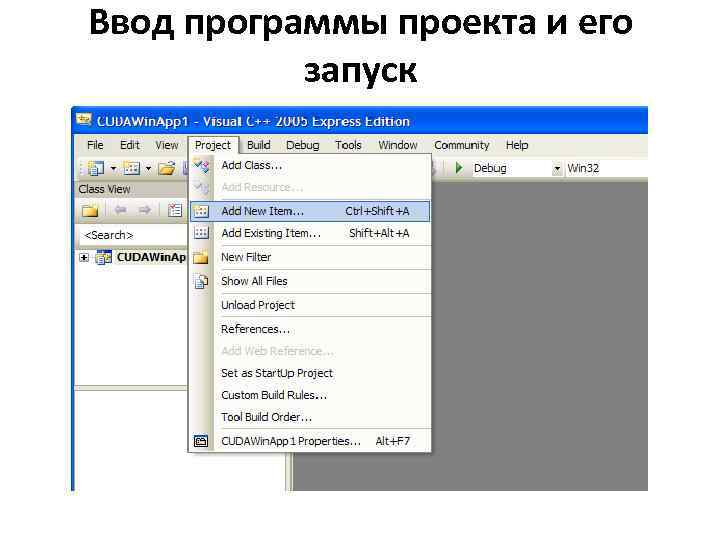Click the Properties icon in menu
The image size is (720, 540).
201,441
